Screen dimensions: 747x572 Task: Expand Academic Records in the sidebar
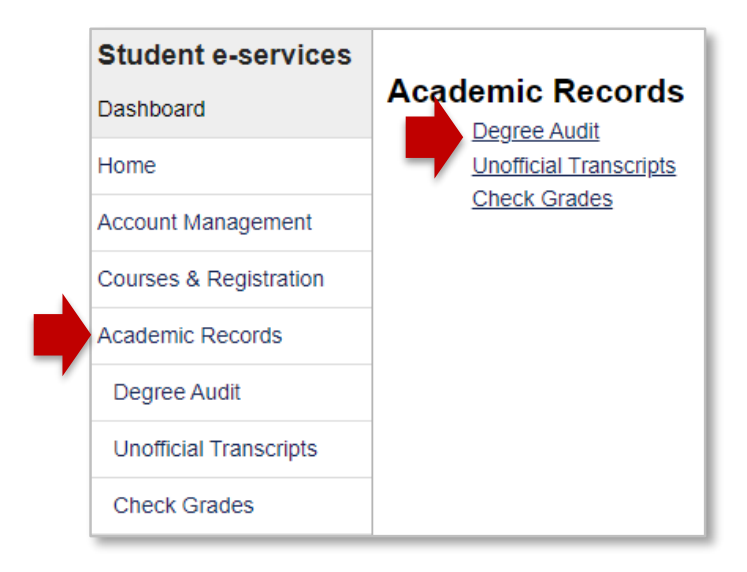coord(190,336)
